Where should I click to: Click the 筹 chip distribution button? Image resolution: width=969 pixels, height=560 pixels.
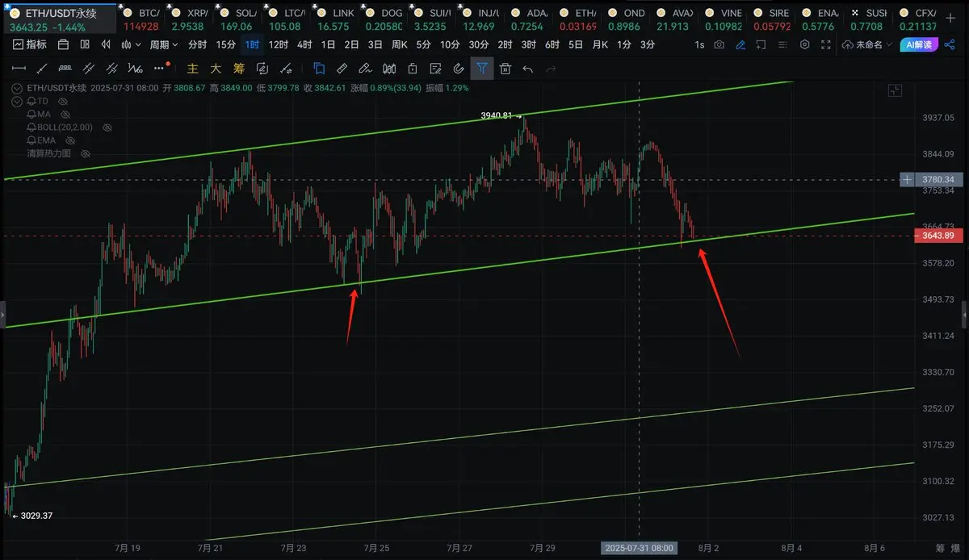pos(239,69)
